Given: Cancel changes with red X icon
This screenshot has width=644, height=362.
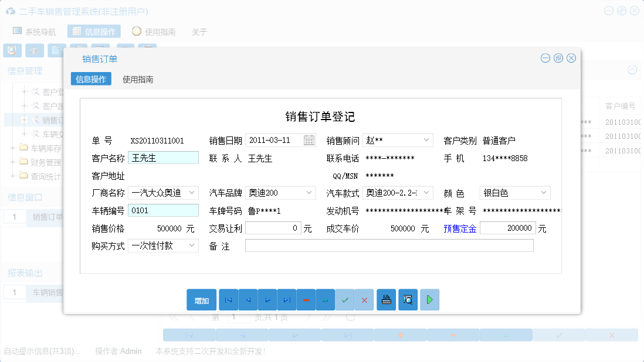Looking at the screenshot, I should point(364,299).
